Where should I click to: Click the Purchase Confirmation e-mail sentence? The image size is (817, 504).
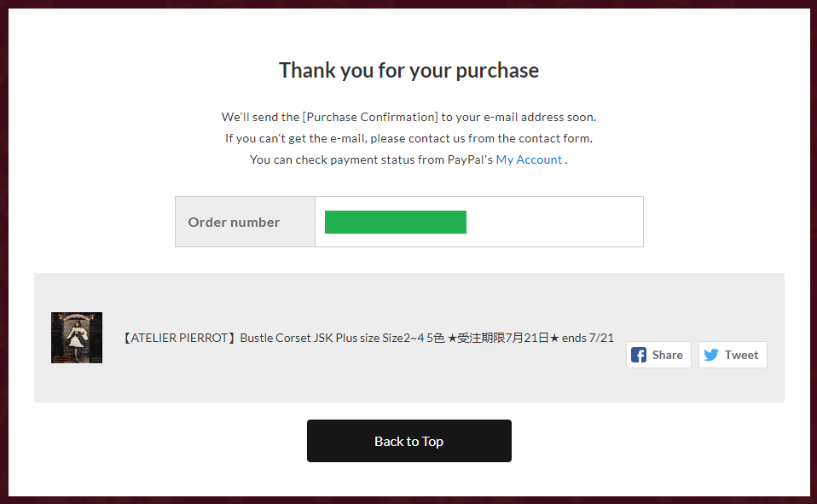pyautogui.click(x=408, y=117)
